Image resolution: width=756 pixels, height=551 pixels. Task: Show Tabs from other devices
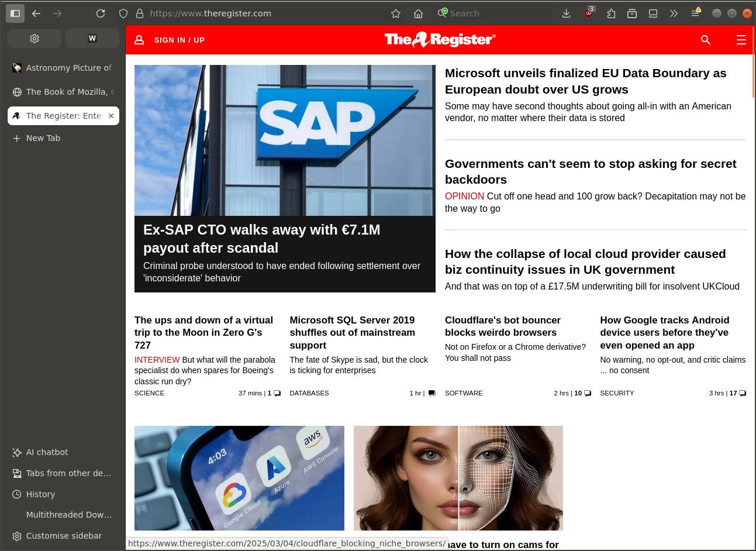(63, 473)
